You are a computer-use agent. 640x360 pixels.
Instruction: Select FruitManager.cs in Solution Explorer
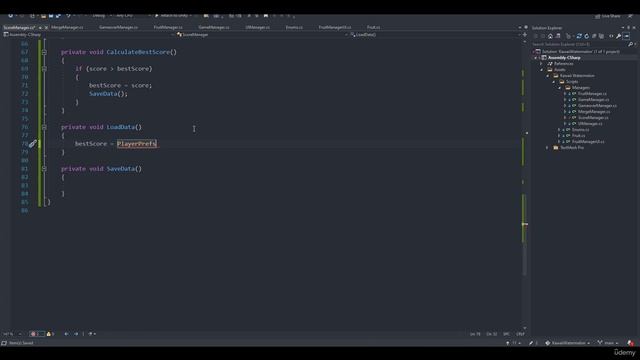(592, 94)
